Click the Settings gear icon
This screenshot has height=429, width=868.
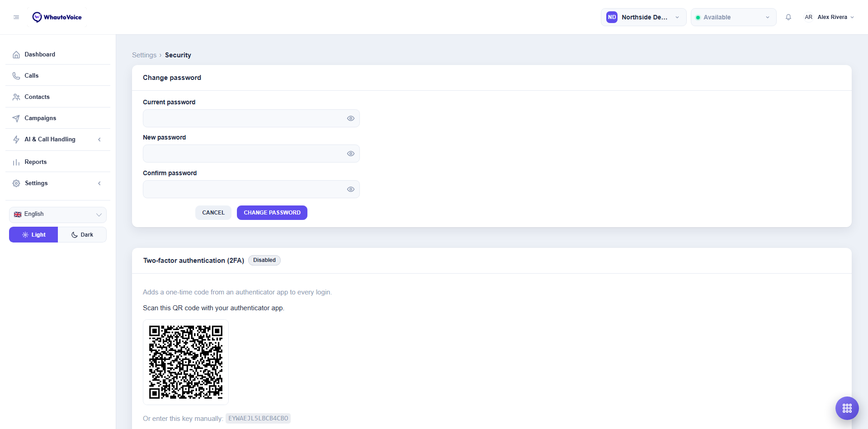[x=16, y=183]
